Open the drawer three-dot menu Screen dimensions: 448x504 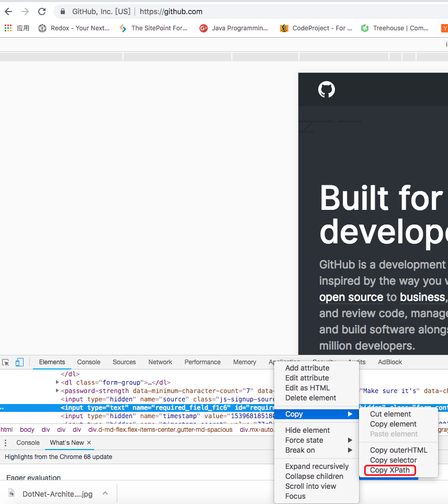(x=5, y=443)
